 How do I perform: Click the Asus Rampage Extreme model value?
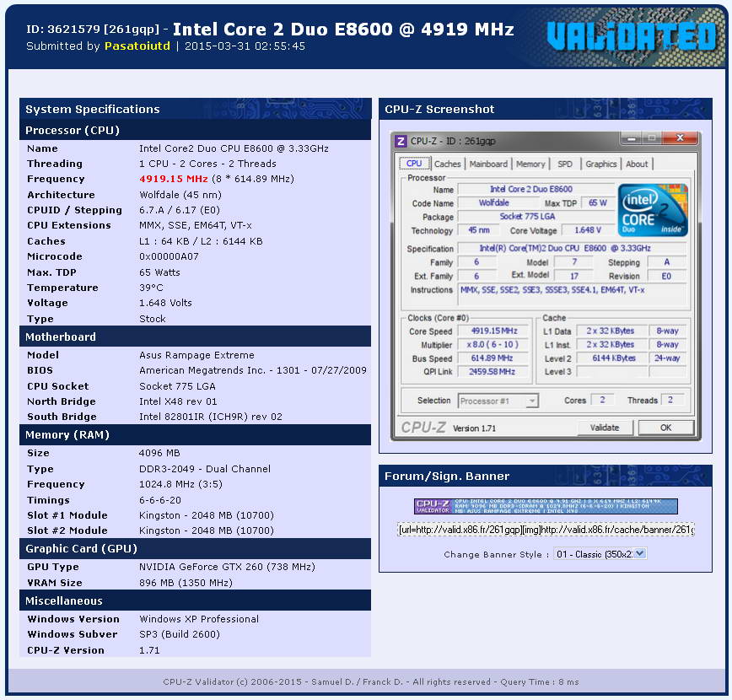(x=196, y=355)
